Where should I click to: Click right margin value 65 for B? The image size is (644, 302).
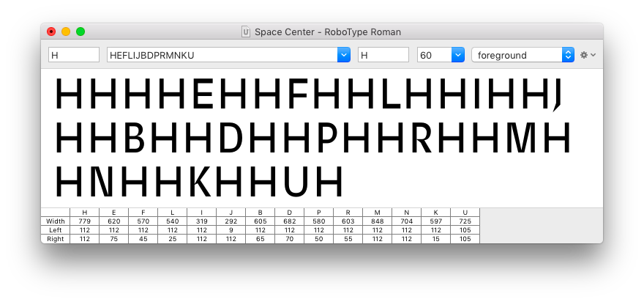click(261, 239)
